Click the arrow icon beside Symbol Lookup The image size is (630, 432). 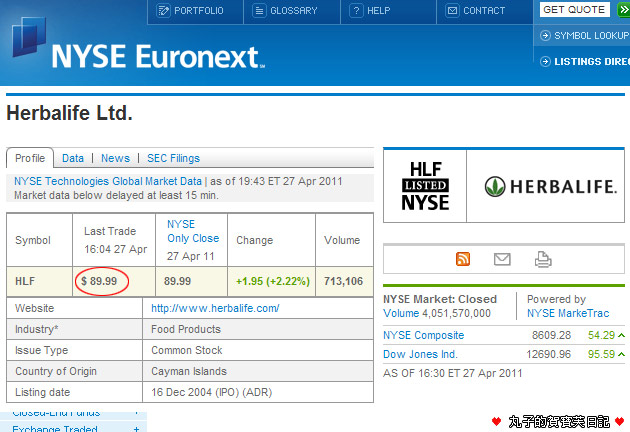tap(545, 35)
